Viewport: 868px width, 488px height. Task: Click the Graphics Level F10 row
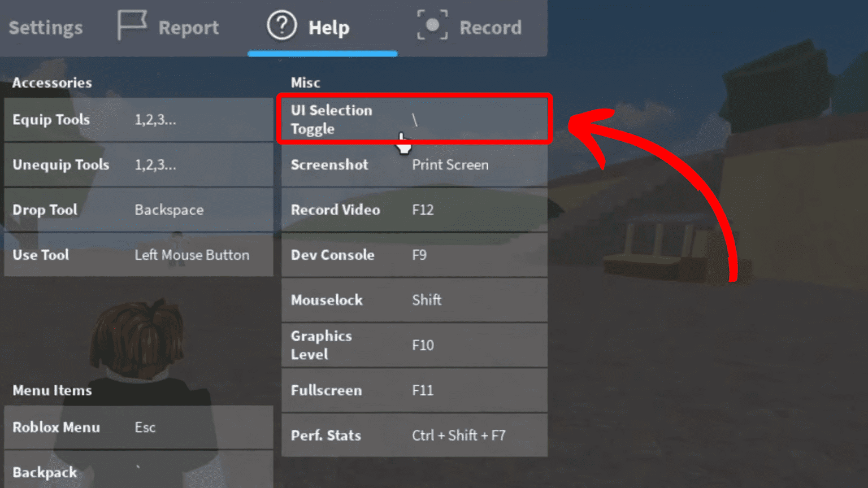414,345
